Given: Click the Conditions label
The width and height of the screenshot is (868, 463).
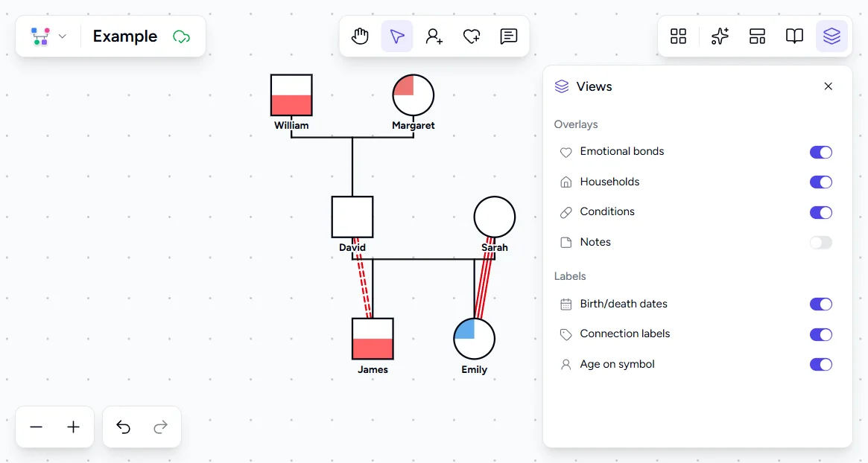Looking at the screenshot, I should coord(607,212).
